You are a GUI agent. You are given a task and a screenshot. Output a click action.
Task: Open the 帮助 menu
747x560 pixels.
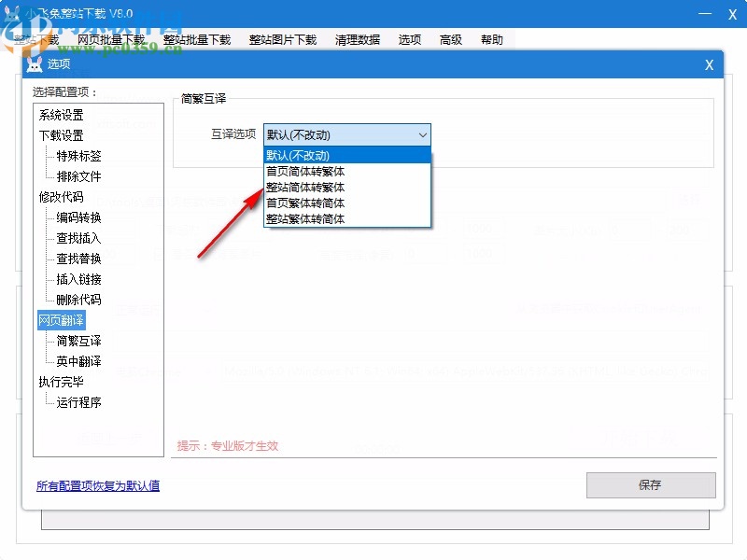point(492,39)
